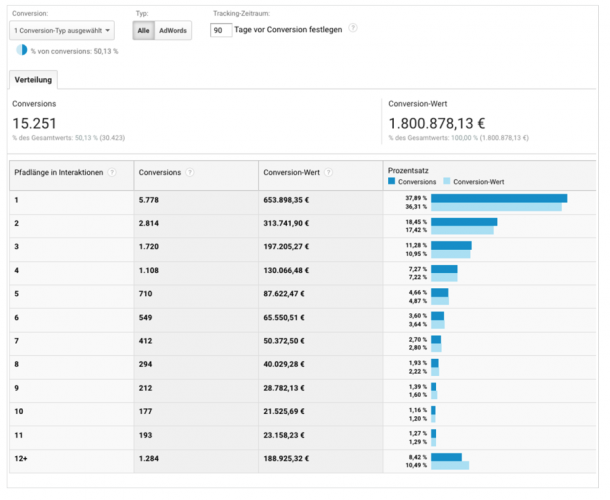Image resolution: width=610 pixels, height=500 pixels.
Task: Click the tracking days input field
Action: (221, 30)
